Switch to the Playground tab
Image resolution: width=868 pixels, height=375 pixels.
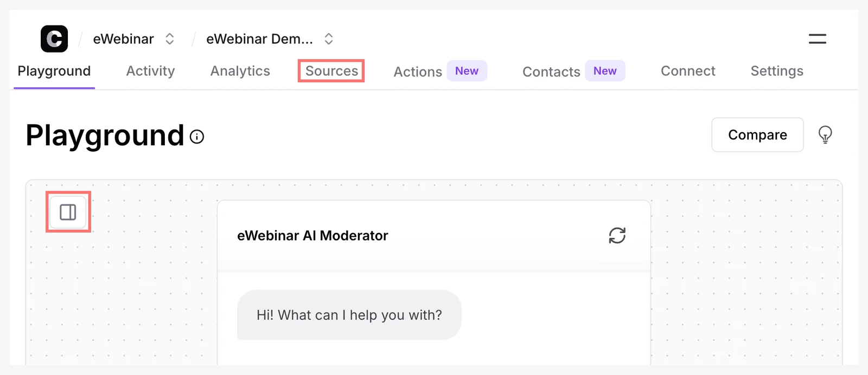pyautogui.click(x=54, y=71)
